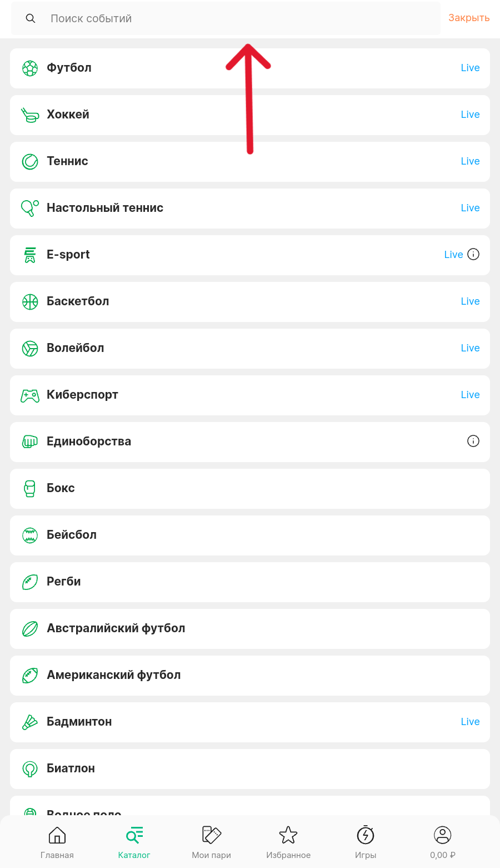Open account balance 0,00 ₽ tab

pyautogui.click(x=443, y=842)
